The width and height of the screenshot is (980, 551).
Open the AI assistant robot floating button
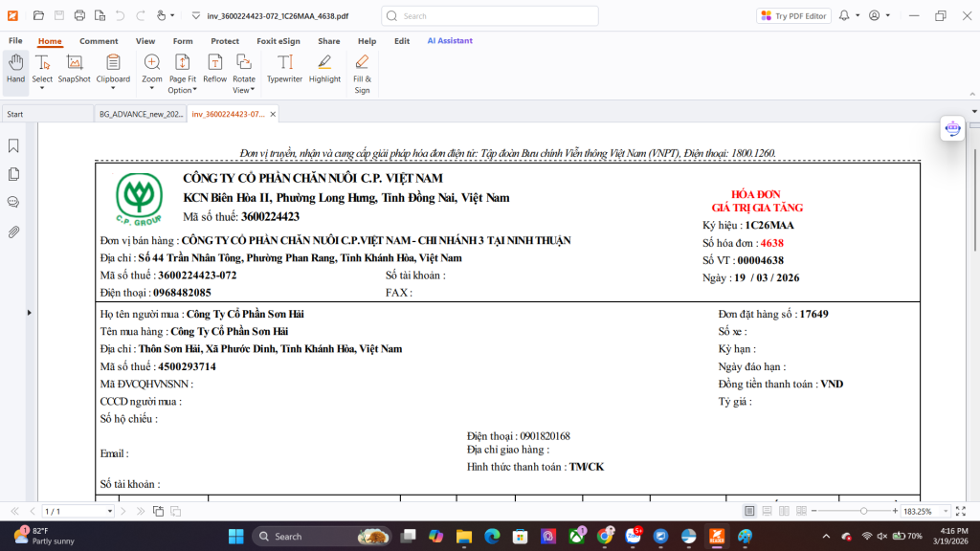tap(952, 128)
